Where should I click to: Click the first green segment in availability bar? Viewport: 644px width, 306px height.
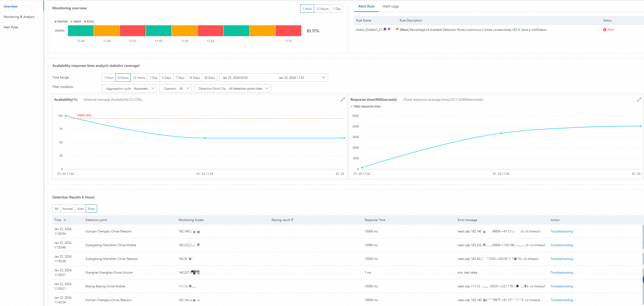(x=81, y=31)
